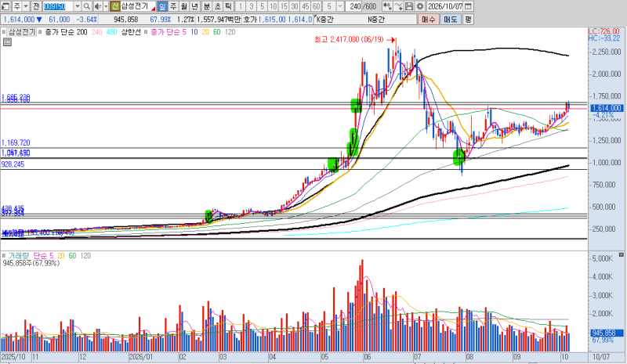Click the line indicator add icon
Screen dimensions: 627x364
click(398, 6)
